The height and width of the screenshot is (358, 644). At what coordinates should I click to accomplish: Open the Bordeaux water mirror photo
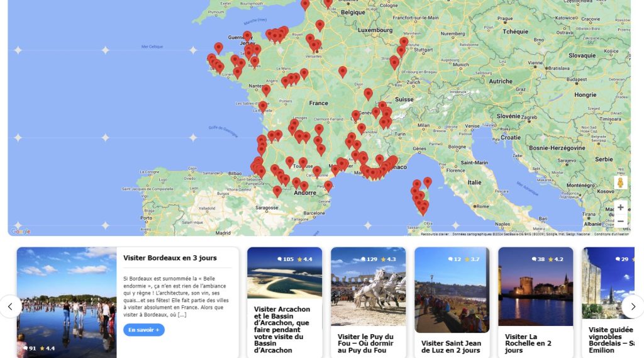click(67, 303)
